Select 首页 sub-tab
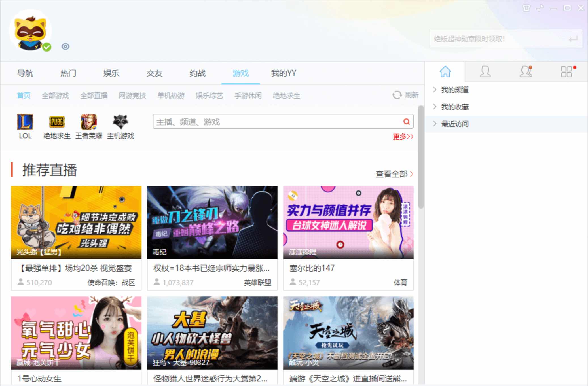This screenshot has width=588, height=386. pyautogui.click(x=24, y=96)
